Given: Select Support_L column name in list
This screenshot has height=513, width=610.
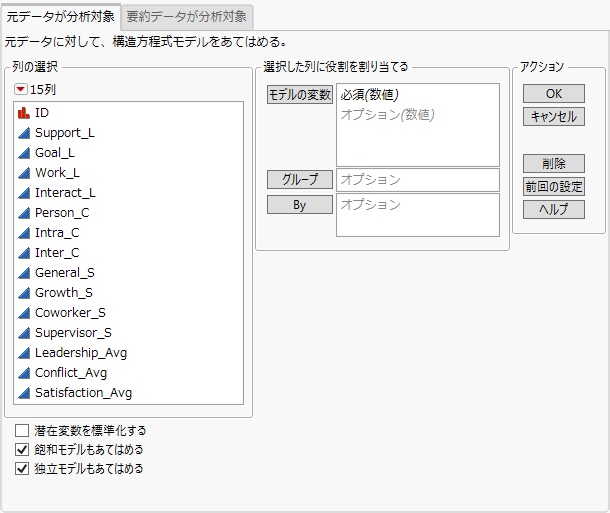Looking at the screenshot, I should (x=65, y=133).
